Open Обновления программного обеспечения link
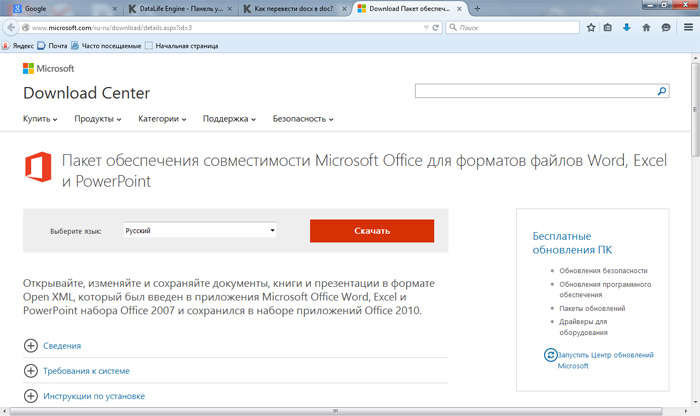 (605, 289)
